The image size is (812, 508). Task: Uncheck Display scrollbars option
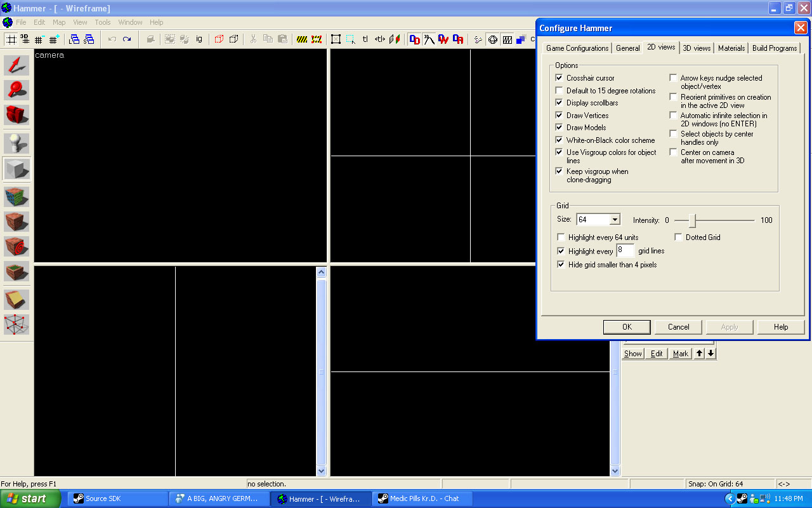[560, 103]
